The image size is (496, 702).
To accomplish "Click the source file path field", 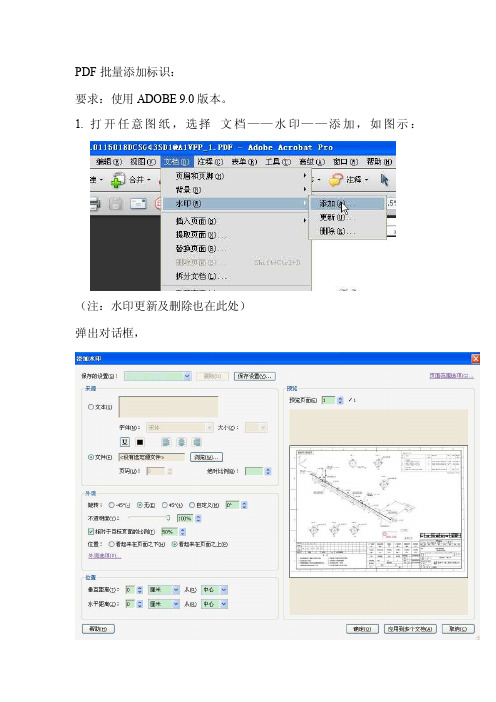I will pos(151,457).
